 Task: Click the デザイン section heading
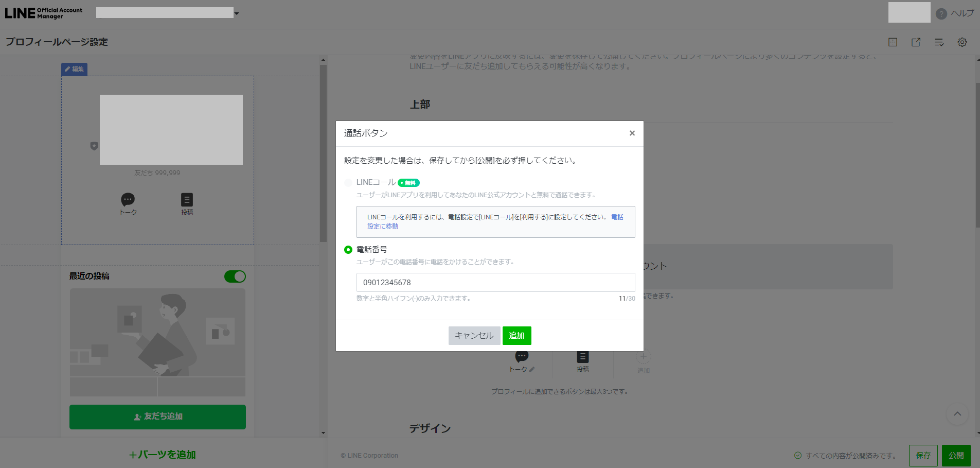pos(430,428)
